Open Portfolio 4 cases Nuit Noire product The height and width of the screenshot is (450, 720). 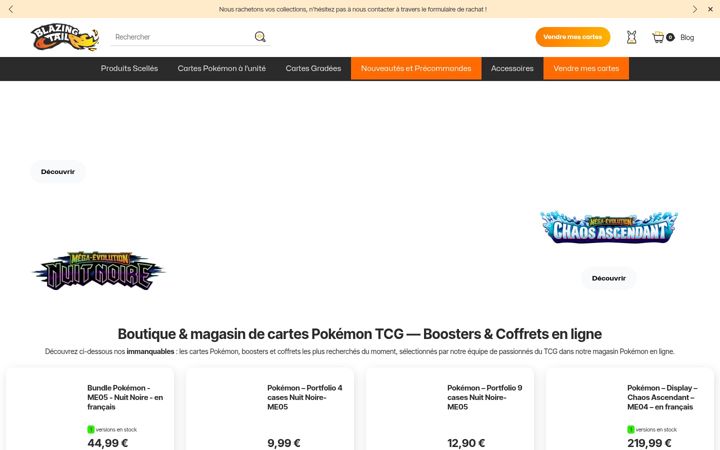305,397
